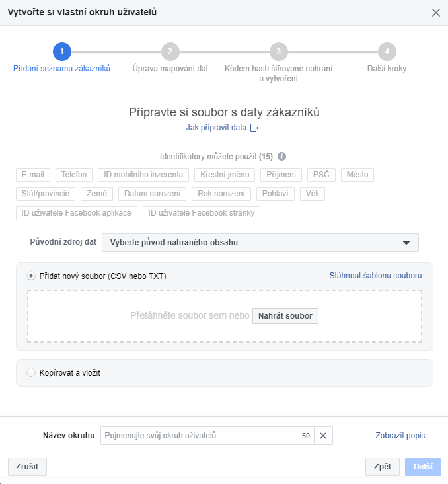Click the Přidání seznamu zákazníků step label
448x484 pixels.
pyautogui.click(x=61, y=69)
